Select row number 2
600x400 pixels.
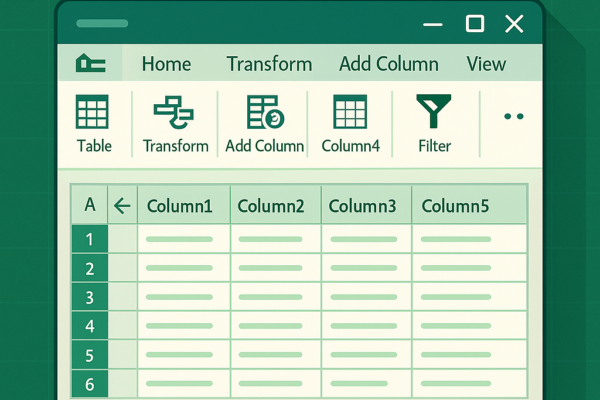(x=90, y=268)
